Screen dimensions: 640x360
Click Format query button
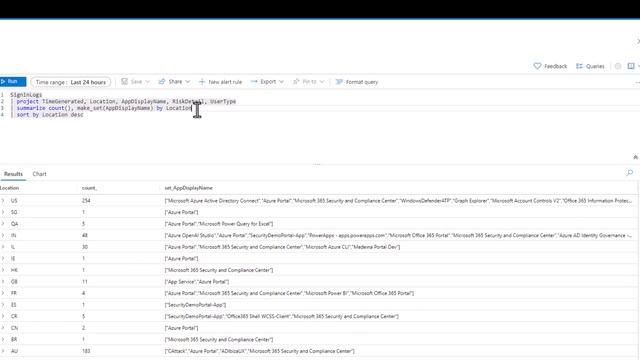357,82
